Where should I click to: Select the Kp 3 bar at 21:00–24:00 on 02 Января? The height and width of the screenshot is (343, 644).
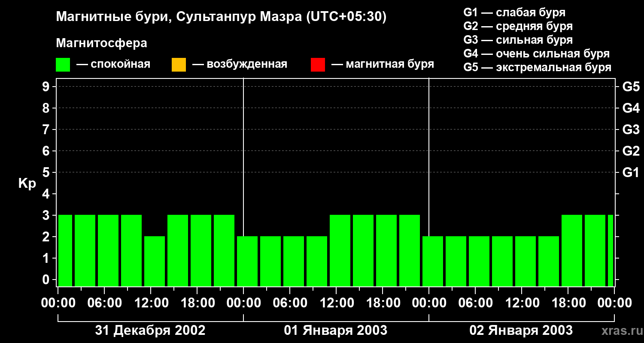(595, 250)
